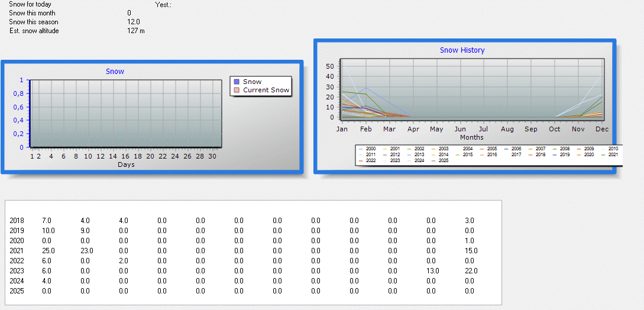Select the 2023 row in the table
Viewport: 644px width, 310px height.
coord(17,271)
